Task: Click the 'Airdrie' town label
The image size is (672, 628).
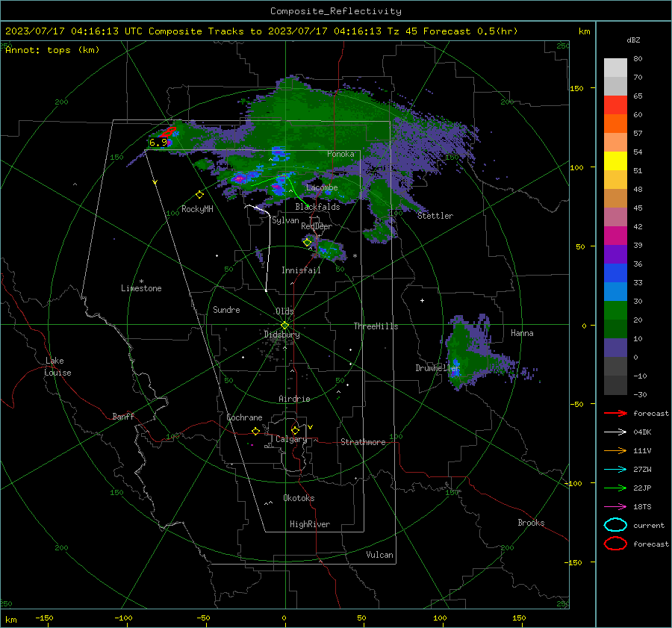Action: coord(294,399)
